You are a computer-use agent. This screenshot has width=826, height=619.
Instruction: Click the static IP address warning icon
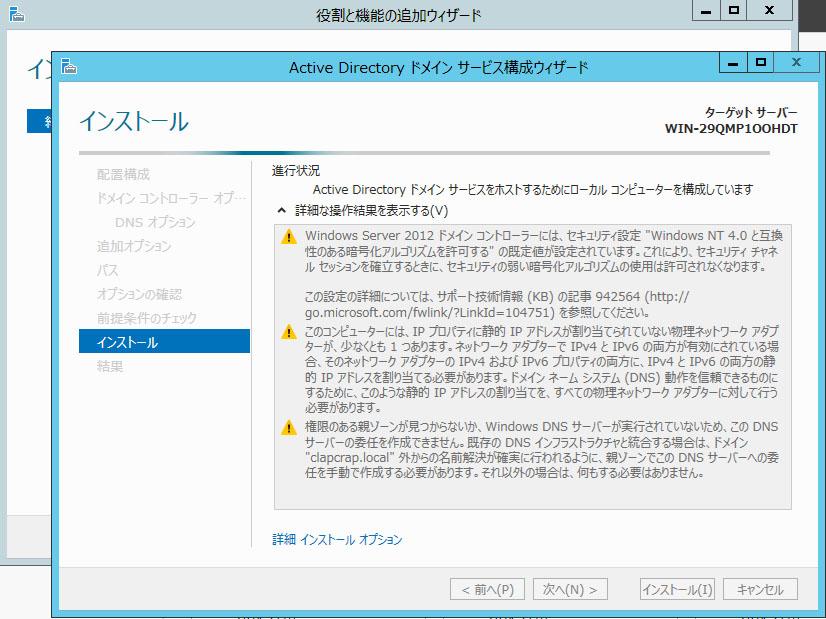289,332
